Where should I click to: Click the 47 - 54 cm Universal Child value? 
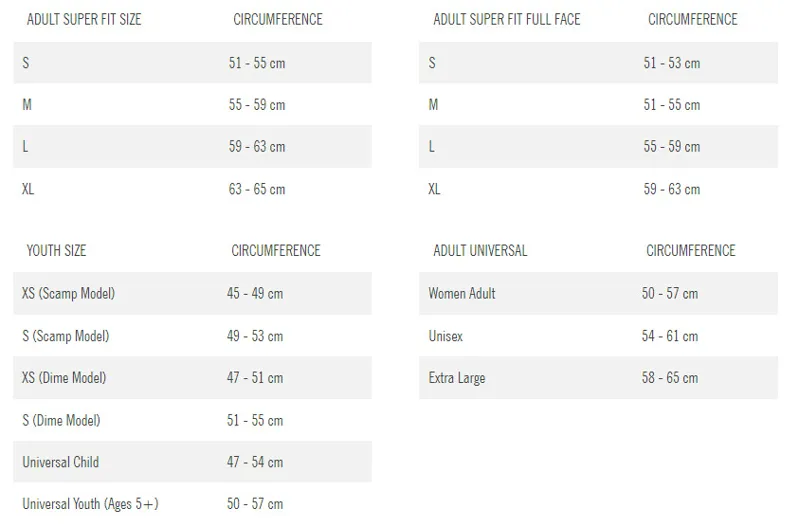click(x=255, y=462)
